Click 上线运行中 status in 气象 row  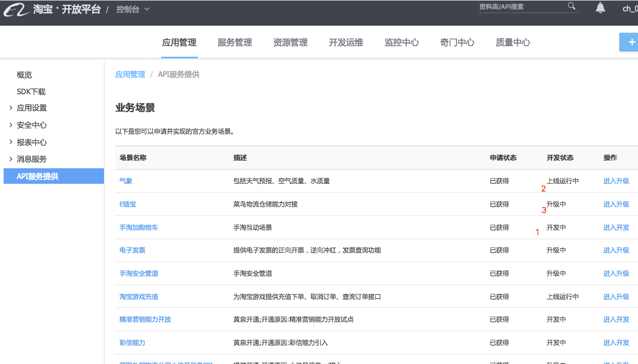point(562,181)
